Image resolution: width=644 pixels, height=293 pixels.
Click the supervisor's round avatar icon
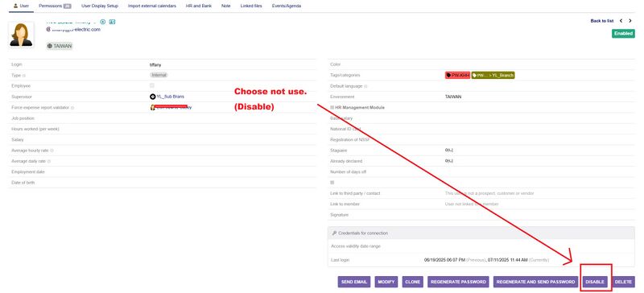(x=153, y=97)
